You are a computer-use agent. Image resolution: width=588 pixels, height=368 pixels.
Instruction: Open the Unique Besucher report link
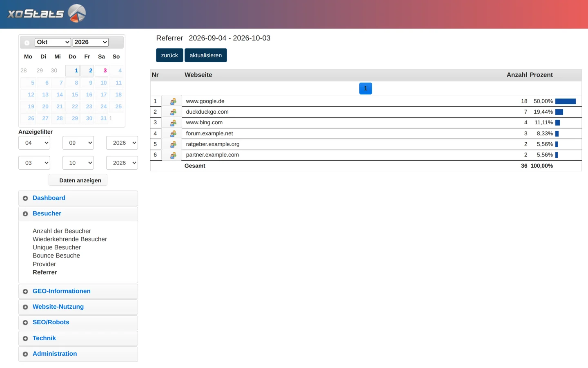click(57, 247)
